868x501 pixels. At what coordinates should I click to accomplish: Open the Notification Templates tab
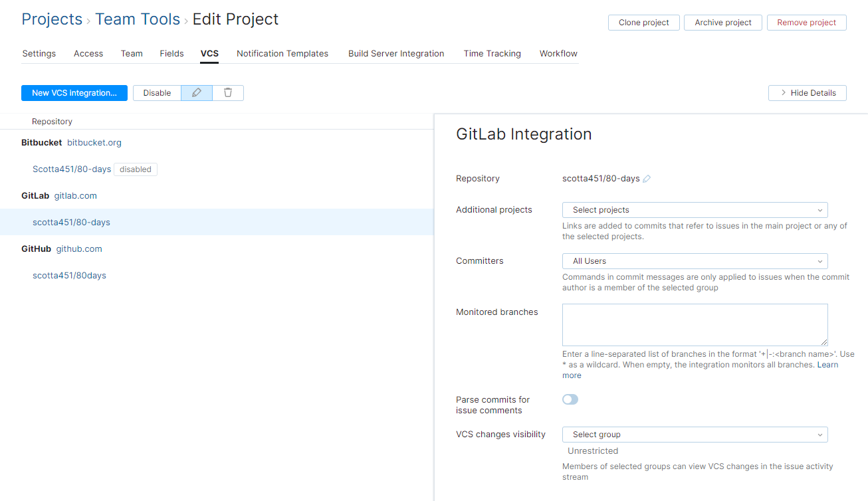(282, 53)
